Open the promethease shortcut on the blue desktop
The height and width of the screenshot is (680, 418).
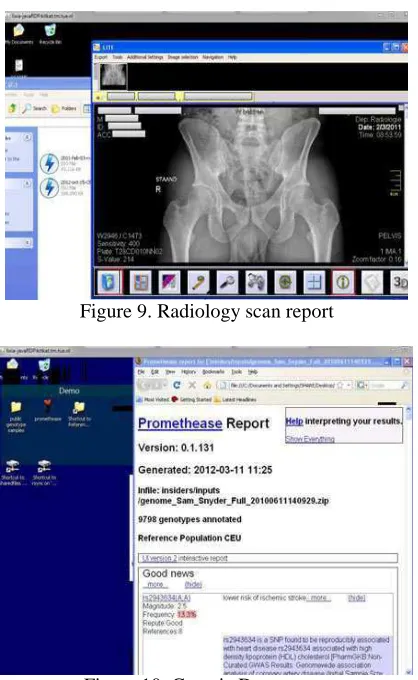[48, 410]
